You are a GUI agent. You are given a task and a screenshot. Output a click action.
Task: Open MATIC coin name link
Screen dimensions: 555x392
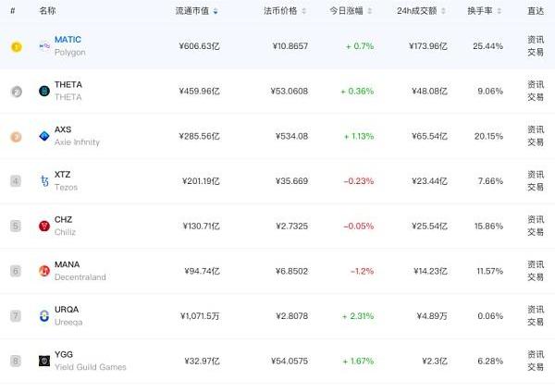pyautogui.click(x=68, y=40)
